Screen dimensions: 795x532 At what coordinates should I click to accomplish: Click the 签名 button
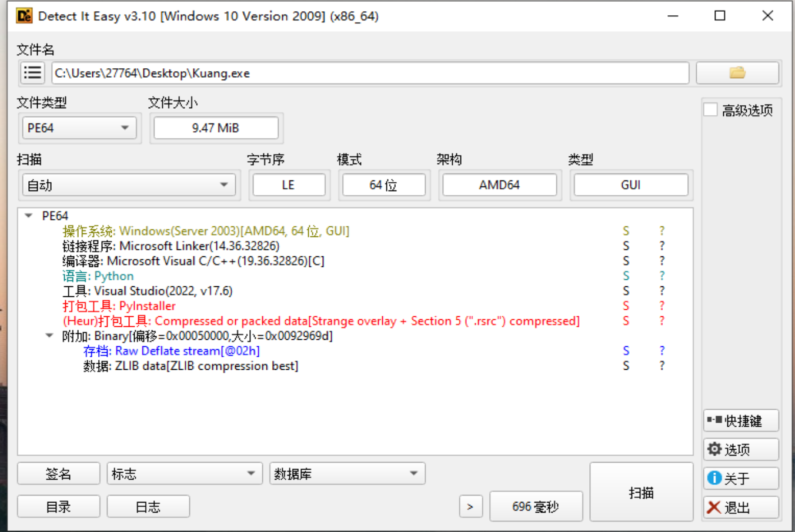pos(58,474)
